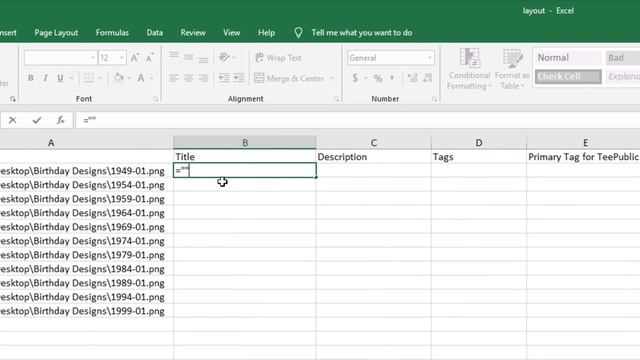Open the Formulas tab
Viewport: 640px width, 360px height.
point(112,33)
